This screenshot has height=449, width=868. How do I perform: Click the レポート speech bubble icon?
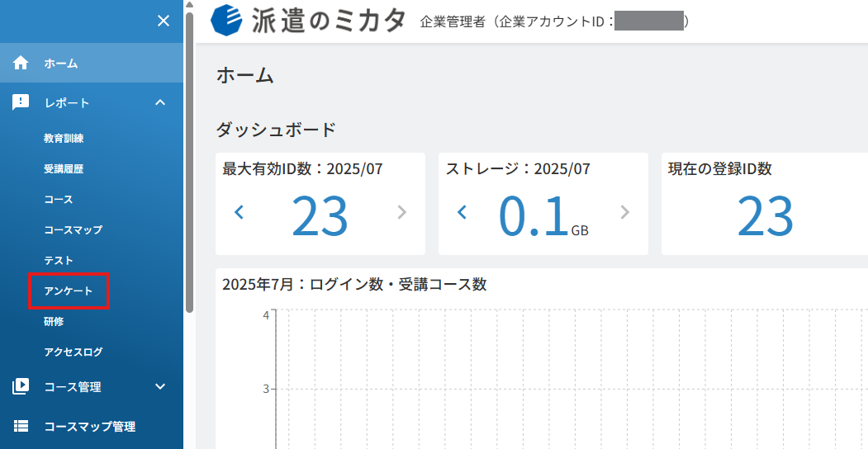coord(21,102)
